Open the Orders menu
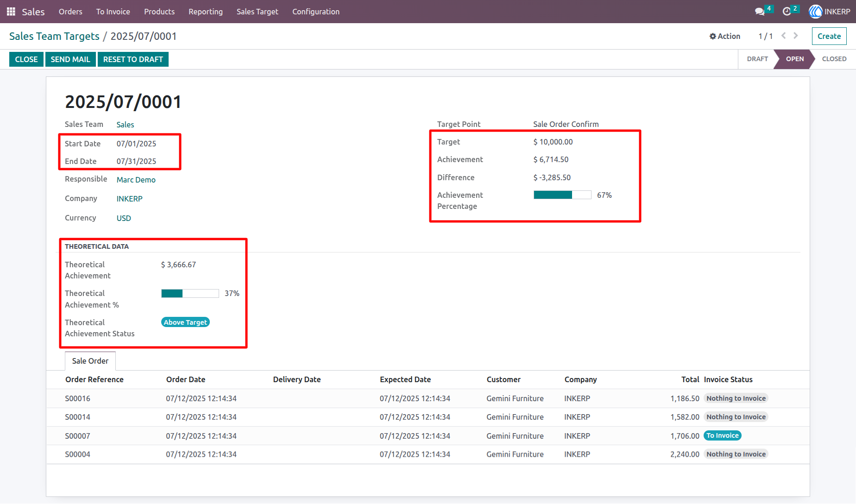The height and width of the screenshot is (504, 856). [70, 12]
